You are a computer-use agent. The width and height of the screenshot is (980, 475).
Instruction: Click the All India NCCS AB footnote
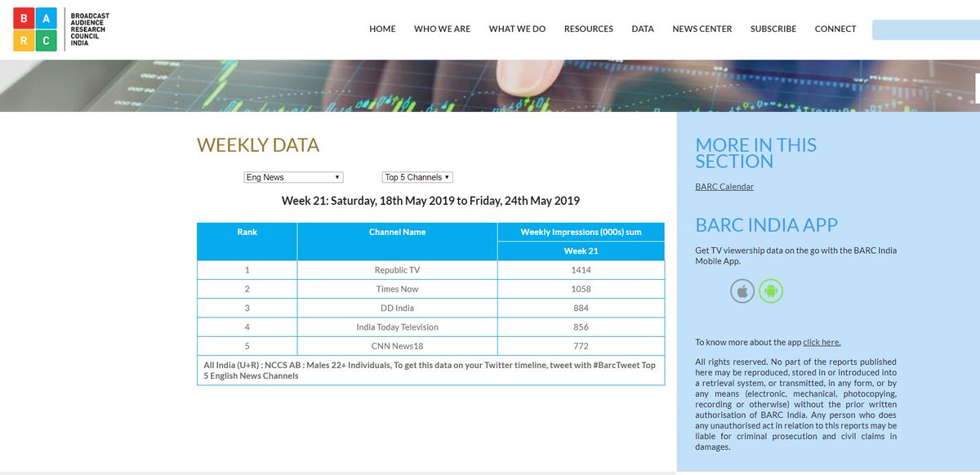[430, 371]
